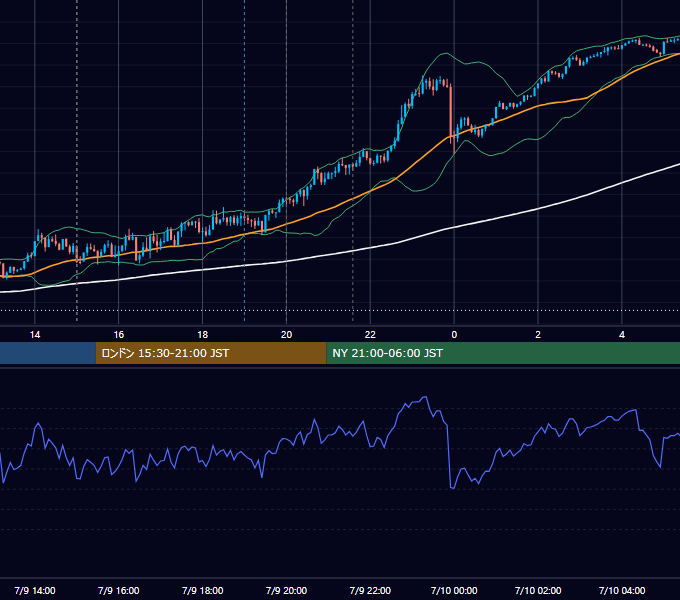680x600 pixels.
Task: Click the '0' hour label on the chart axis
Action: point(454,335)
